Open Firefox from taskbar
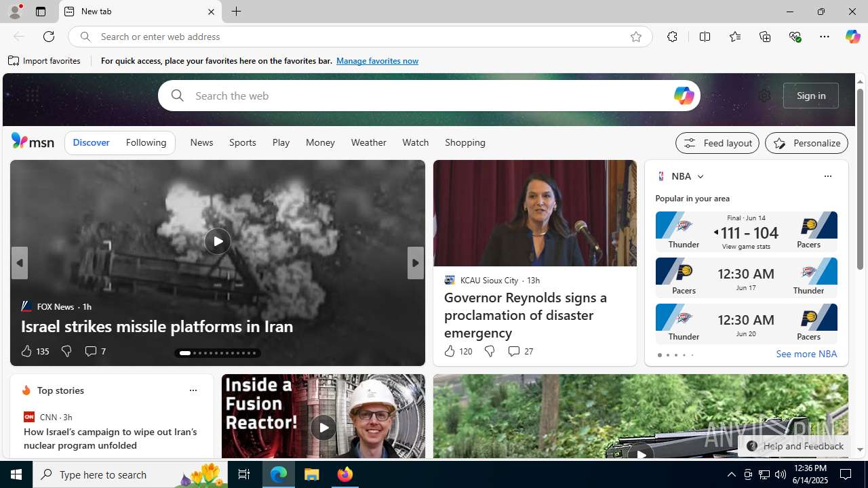 345,474
